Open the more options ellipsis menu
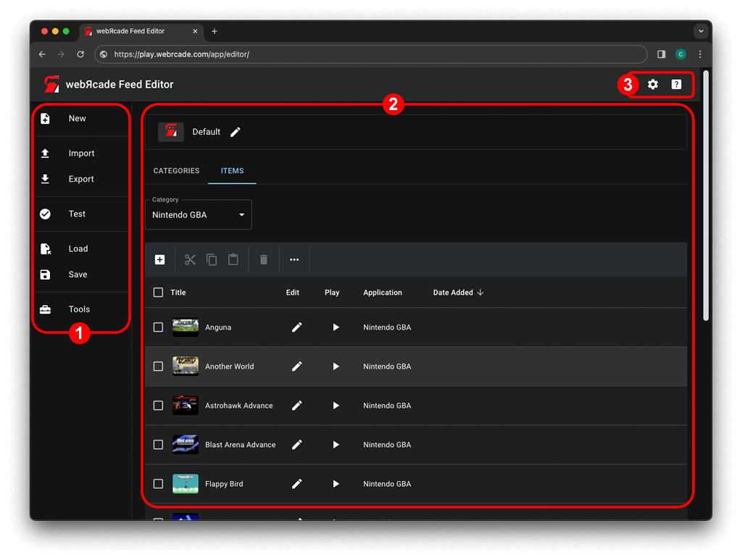742x560 pixels. coord(294,259)
